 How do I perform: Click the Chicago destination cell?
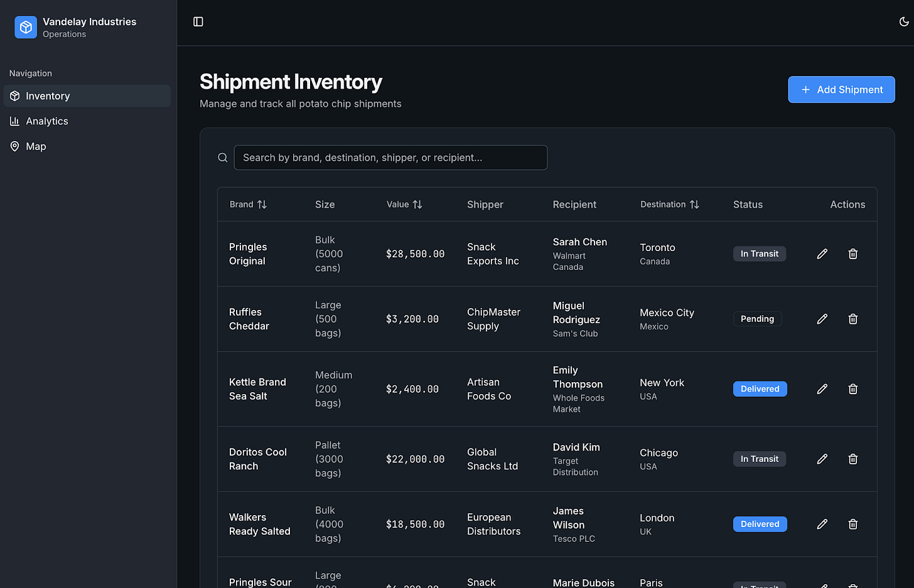[659, 459]
